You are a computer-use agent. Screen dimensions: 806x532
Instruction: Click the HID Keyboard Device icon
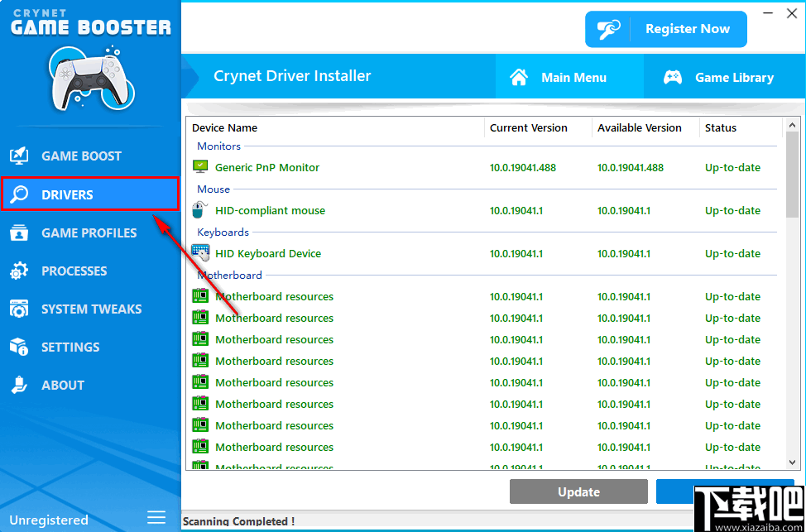click(x=200, y=253)
